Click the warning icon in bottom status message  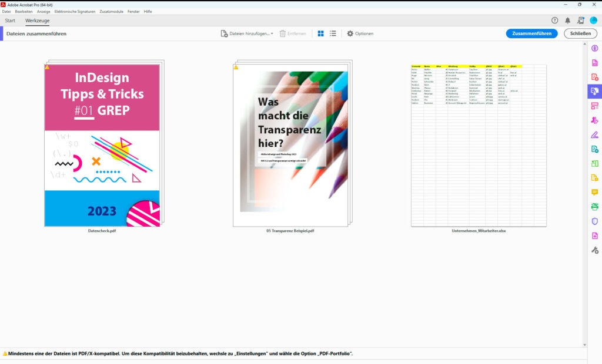[5, 353]
